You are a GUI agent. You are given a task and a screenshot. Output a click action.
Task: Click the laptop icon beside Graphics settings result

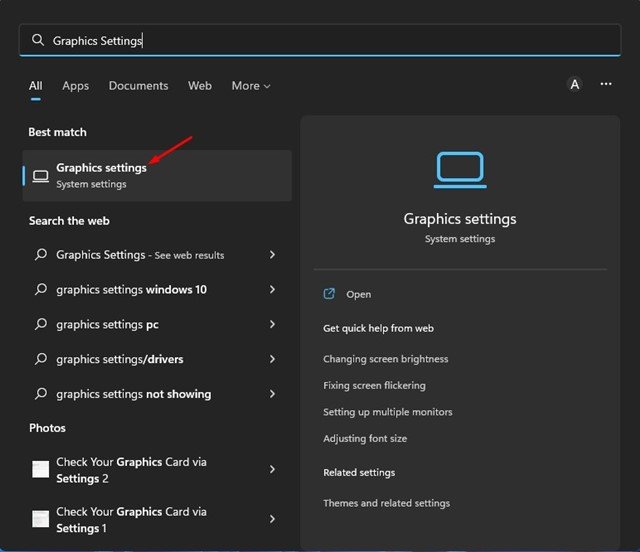coord(40,176)
